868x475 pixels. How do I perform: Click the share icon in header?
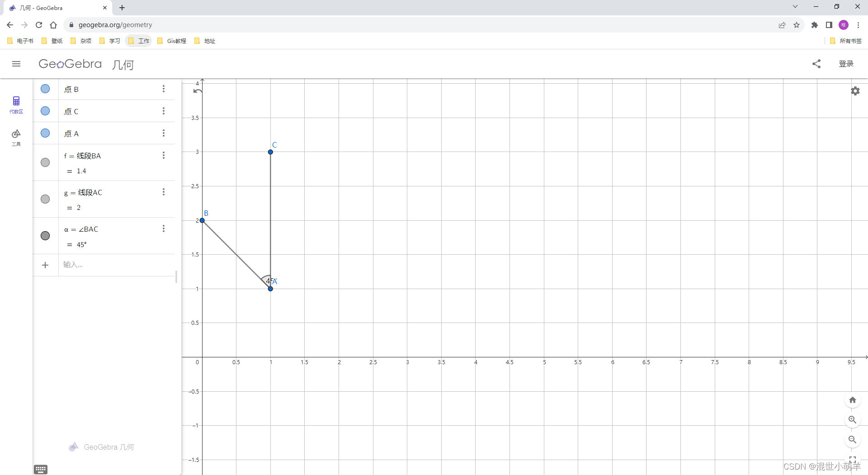(816, 64)
